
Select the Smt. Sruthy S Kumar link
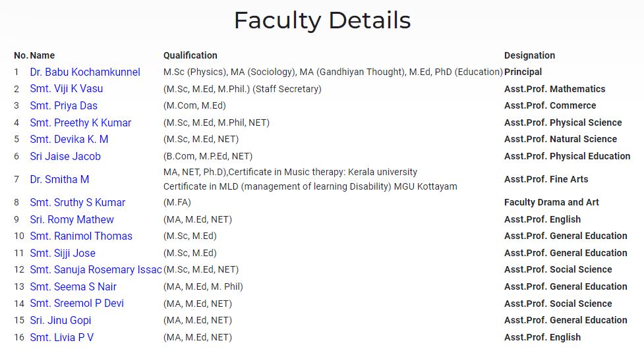pos(78,203)
